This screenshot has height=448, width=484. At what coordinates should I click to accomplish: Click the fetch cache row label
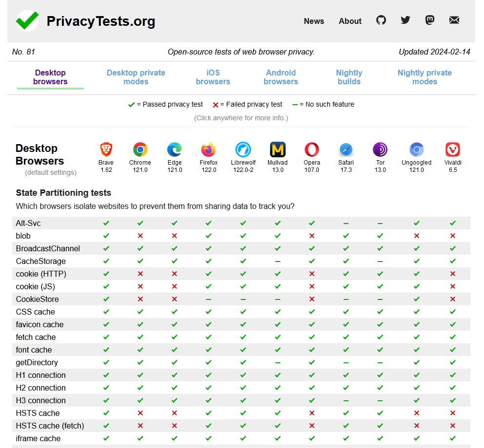coord(36,337)
